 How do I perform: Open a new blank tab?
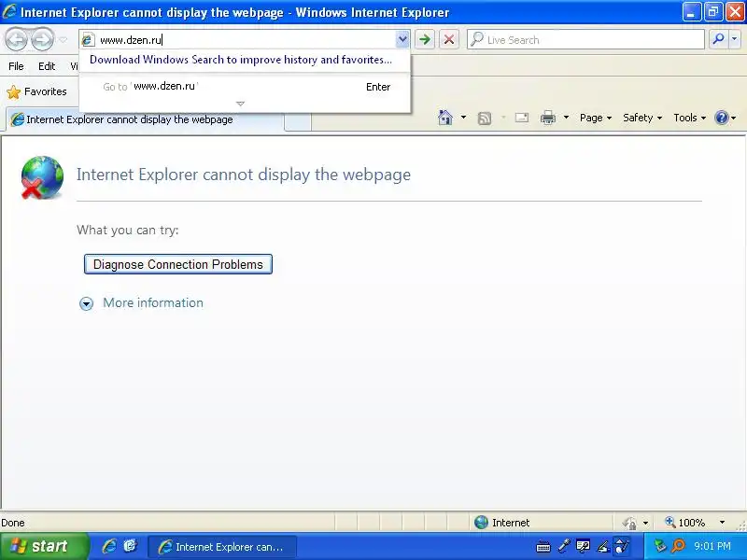[298, 122]
